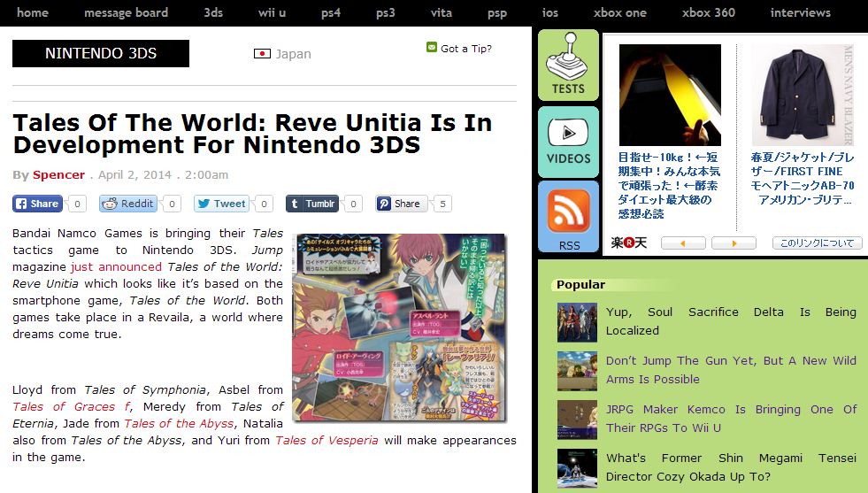This screenshot has height=493, width=868.
Task: Click the 'このリンクについて' button
Action: (x=817, y=243)
